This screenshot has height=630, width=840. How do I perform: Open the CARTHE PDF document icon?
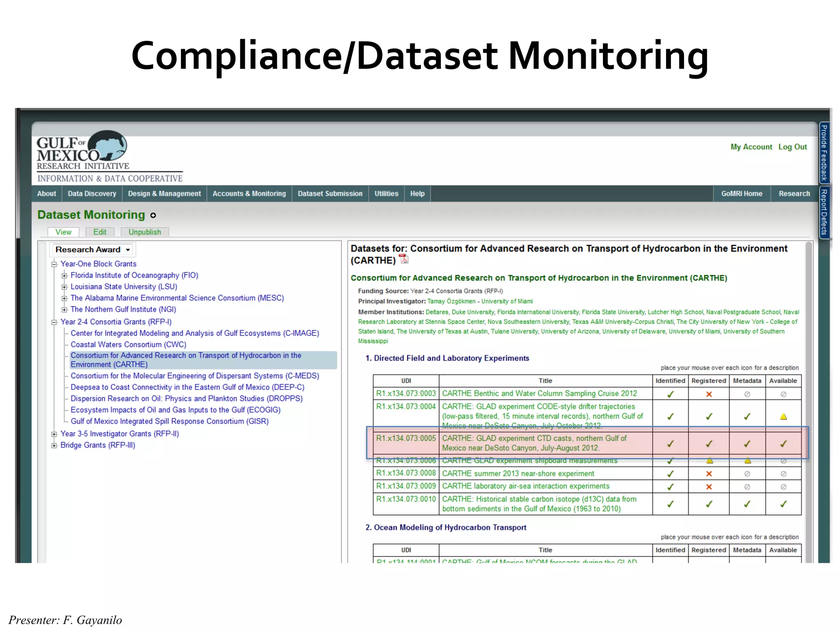(404, 259)
